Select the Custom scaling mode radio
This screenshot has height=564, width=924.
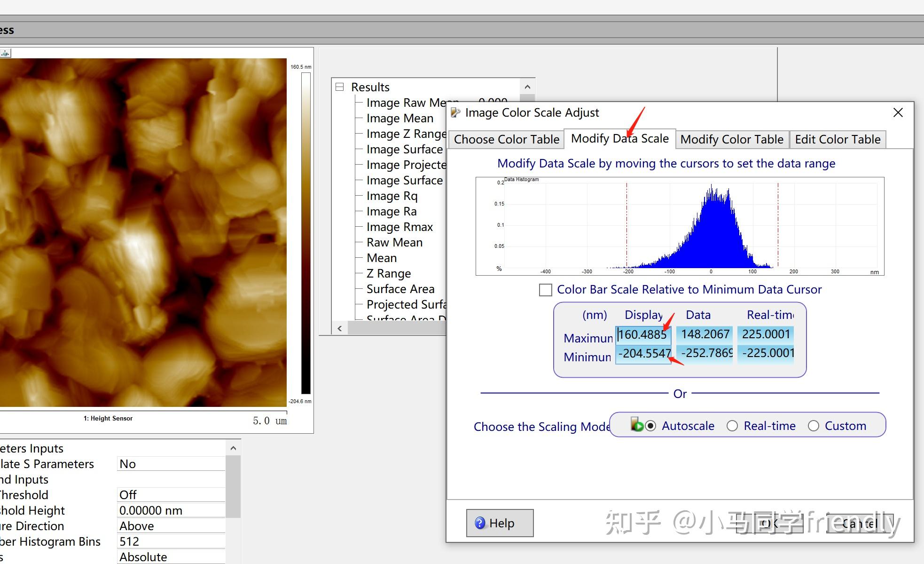point(814,426)
